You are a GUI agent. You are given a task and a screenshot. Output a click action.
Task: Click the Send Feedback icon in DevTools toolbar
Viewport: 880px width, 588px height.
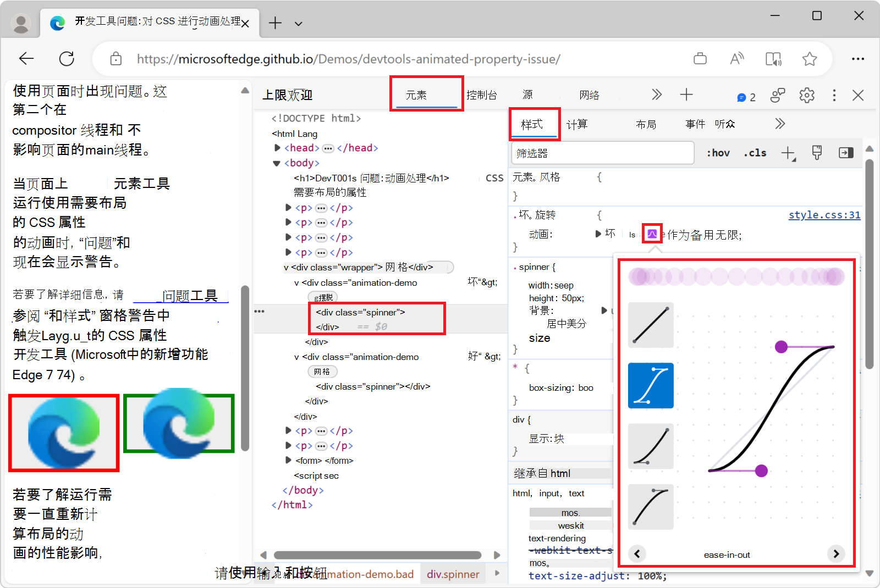[777, 95]
